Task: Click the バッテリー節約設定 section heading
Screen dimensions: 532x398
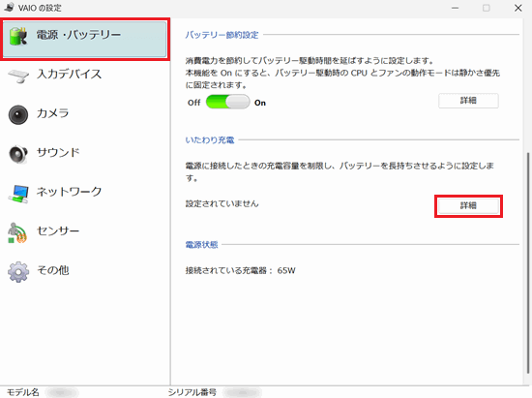Action: 222,35
